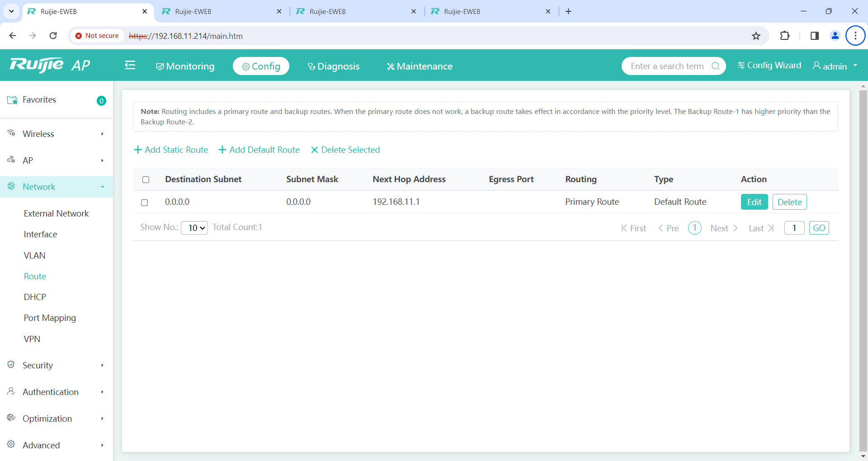868x461 pixels.
Task: Open the browser extensions puzzle icon
Action: [x=785, y=36]
